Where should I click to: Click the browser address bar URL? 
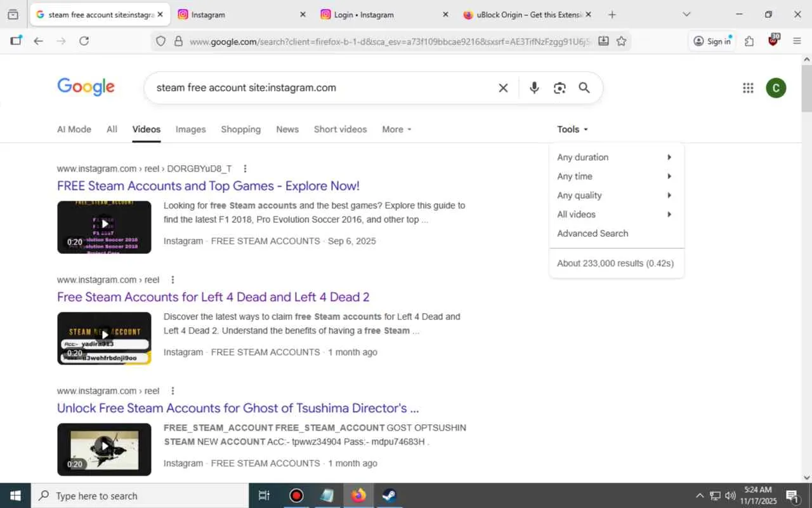(x=390, y=41)
